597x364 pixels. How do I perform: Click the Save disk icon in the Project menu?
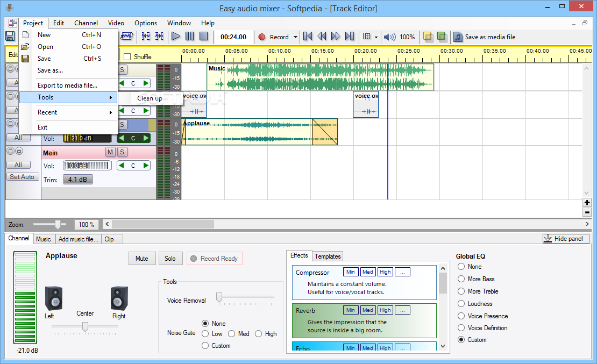25,58
